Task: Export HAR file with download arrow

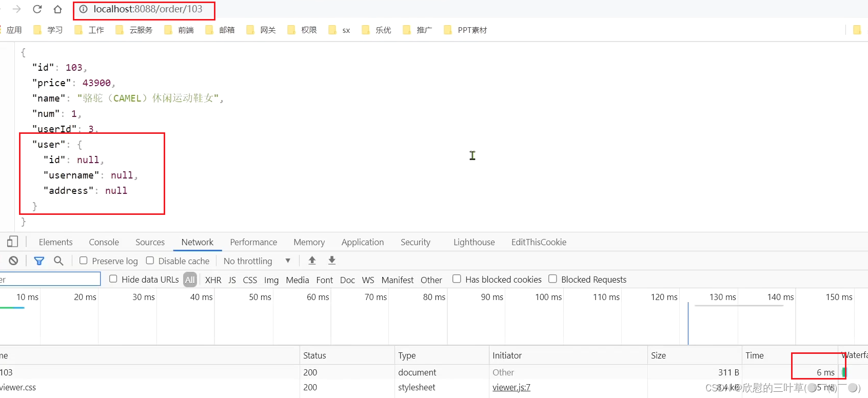Action: (332, 261)
